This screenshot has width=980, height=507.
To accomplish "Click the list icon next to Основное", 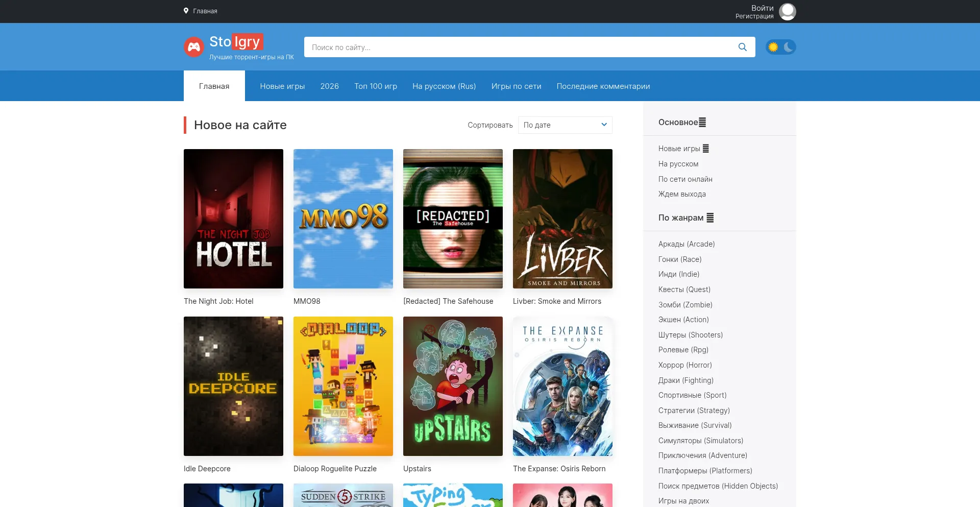I will point(702,123).
